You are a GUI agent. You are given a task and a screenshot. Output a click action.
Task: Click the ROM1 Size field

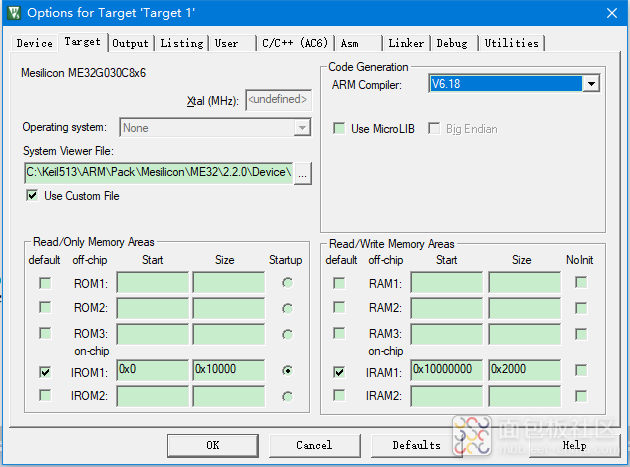pos(229,283)
